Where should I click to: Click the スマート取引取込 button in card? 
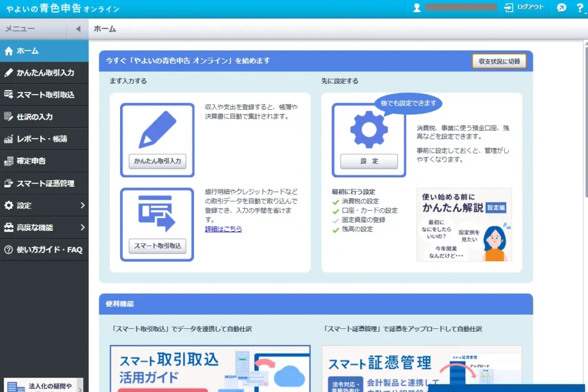coord(157,246)
